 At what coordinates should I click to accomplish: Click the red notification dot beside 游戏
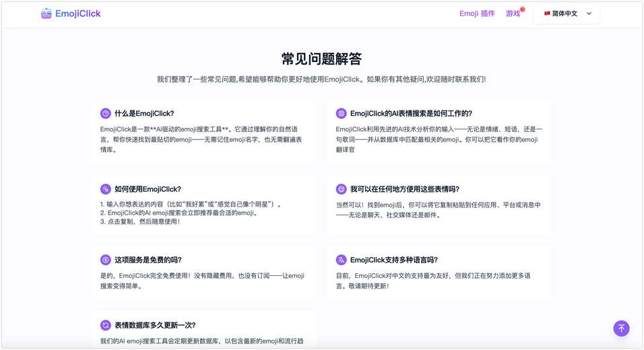point(523,9)
